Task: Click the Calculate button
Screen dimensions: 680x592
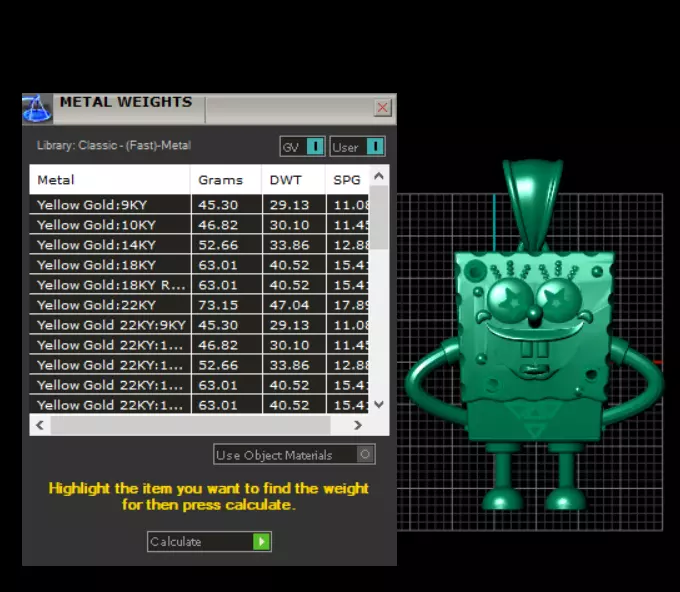Action: point(209,542)
